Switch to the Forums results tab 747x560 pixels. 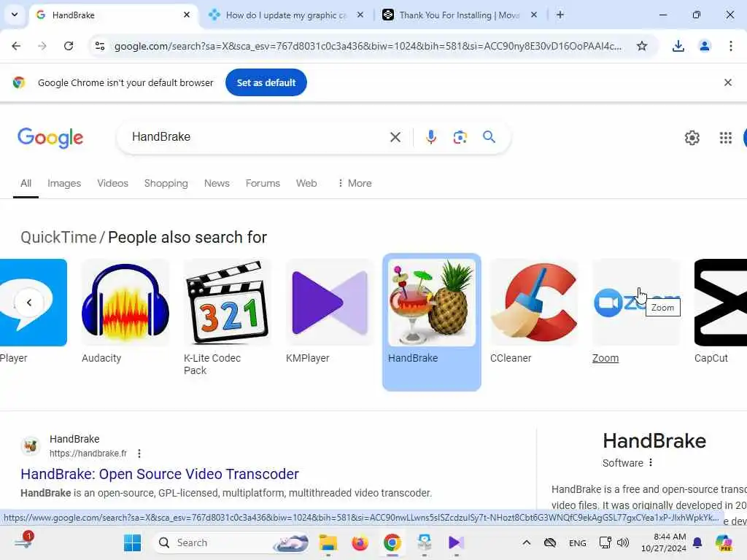click(263, 183)
